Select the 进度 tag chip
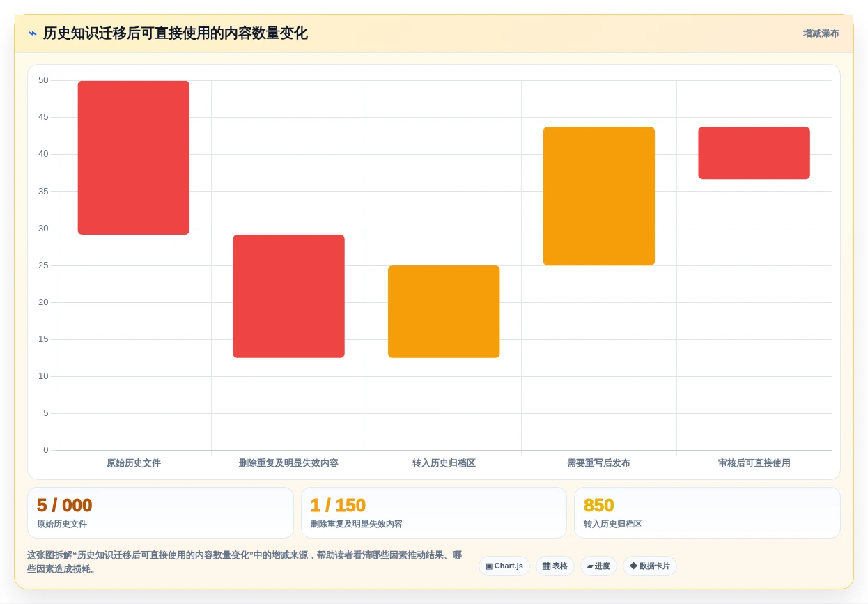 pos(598,566)
